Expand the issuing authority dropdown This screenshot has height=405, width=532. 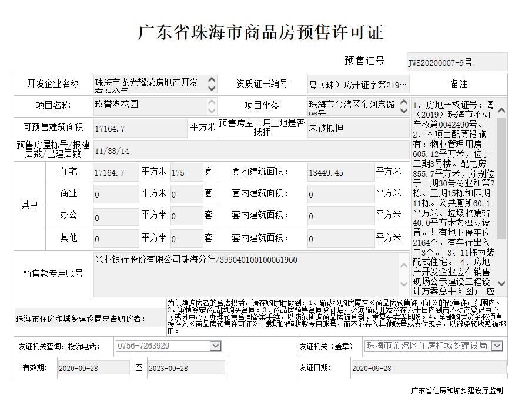coord(496,346)
